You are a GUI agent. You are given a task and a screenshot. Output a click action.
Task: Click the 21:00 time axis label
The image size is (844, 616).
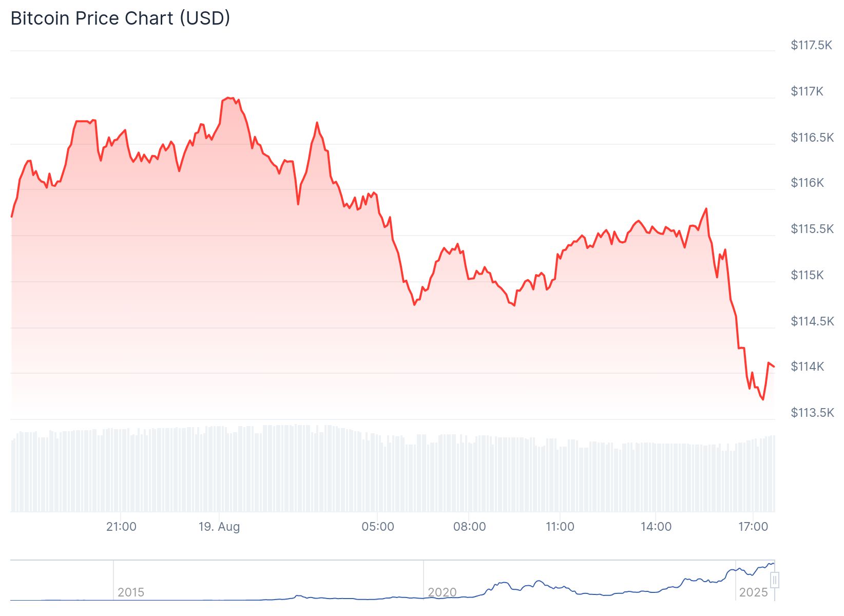coord(121,527)
